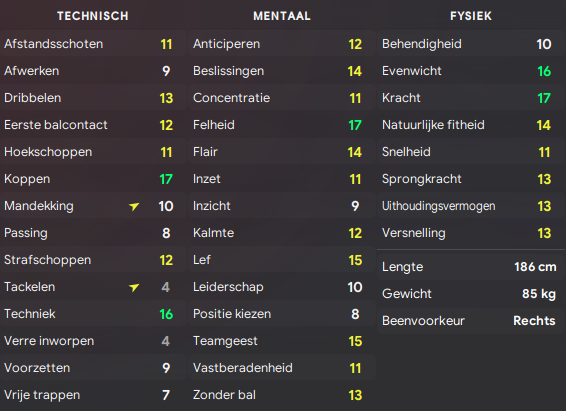Select the Vrije trappen attribute row
This screenshot has height=411, width=566.
[x=93, y=395]
